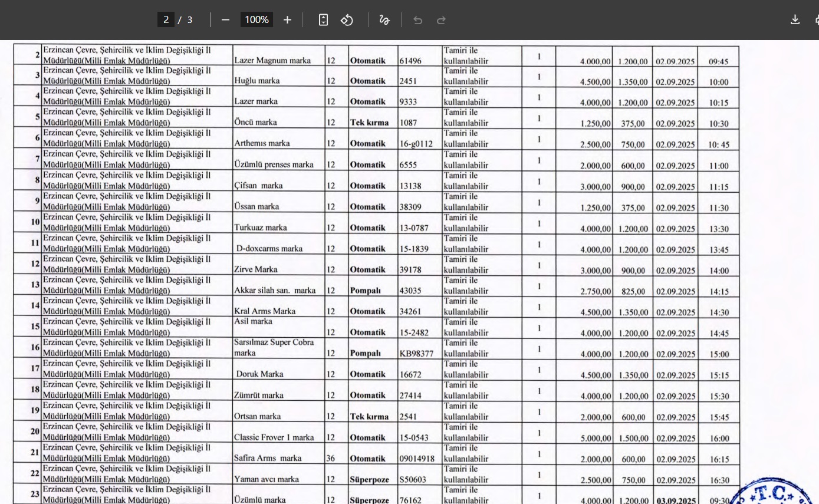Select the 'Zümrüt marka' cell
This screenshot has height=504, width=819.
(x=259, y=396)
